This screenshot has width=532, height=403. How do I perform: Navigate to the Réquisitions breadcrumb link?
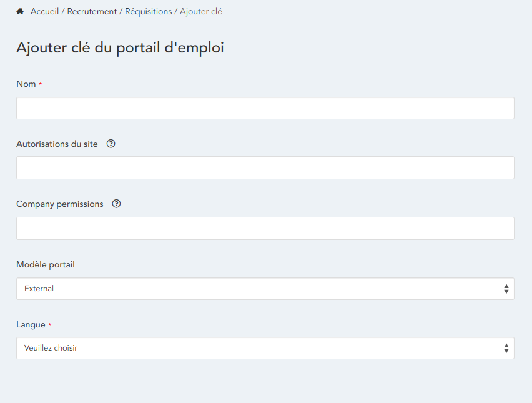[148, 12]
